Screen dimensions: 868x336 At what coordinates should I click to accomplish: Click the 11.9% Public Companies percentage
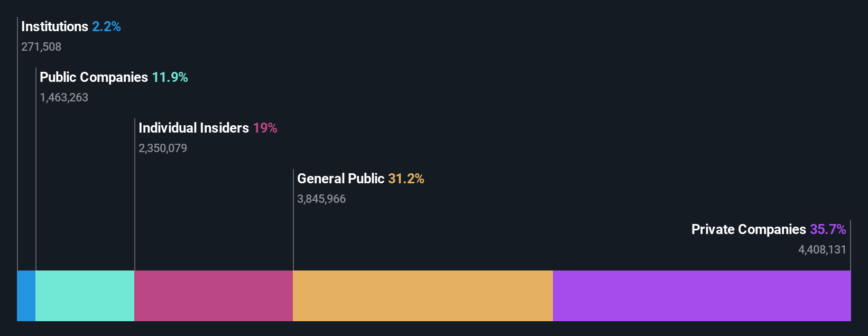170,77
